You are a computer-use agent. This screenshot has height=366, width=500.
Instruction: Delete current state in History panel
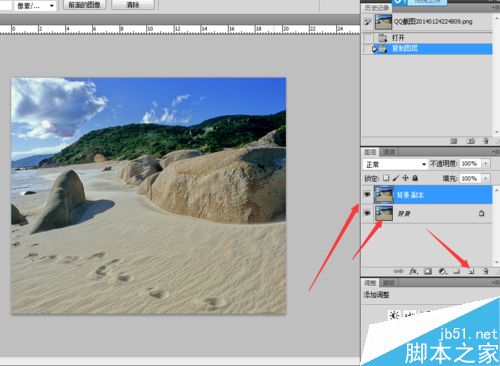click(485, 141)
